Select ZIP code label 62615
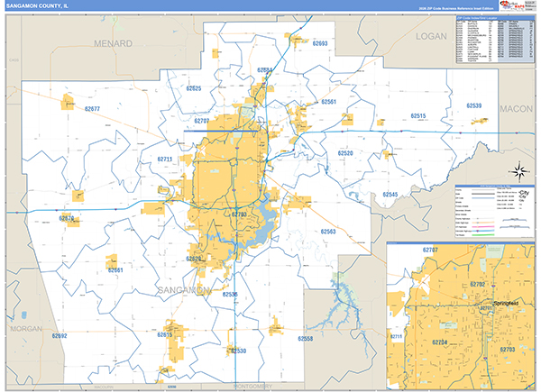This screenshot has width=541, height=392. (x=165, y=335)
